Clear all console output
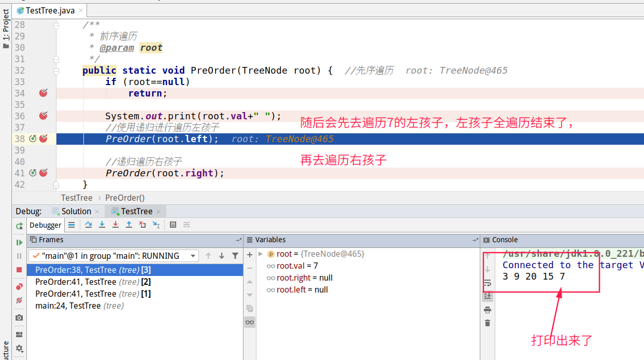The image size is (644, 360). pos(488,323)
